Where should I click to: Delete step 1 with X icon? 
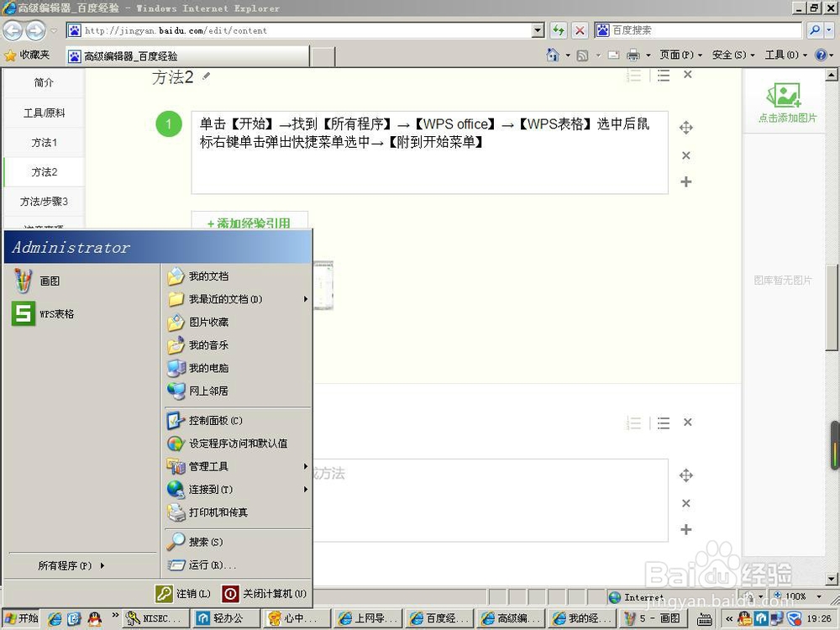[x=685, y=155]
